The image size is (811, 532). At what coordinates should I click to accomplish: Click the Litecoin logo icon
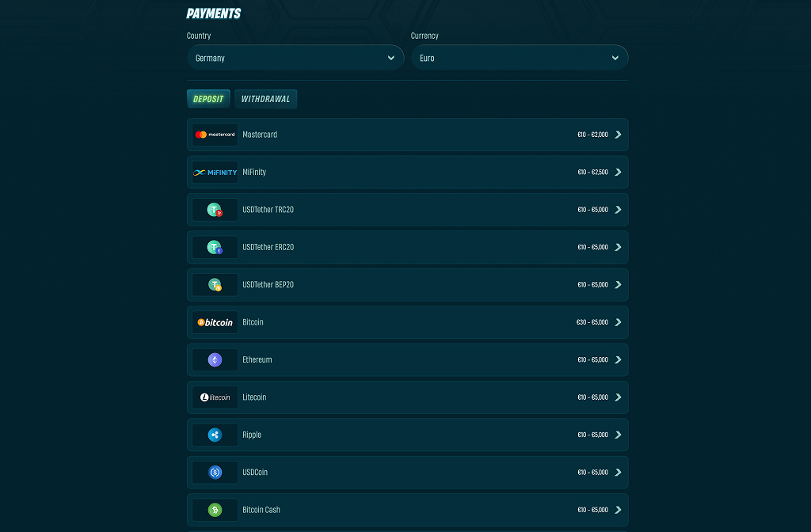[x=215, y=397]
